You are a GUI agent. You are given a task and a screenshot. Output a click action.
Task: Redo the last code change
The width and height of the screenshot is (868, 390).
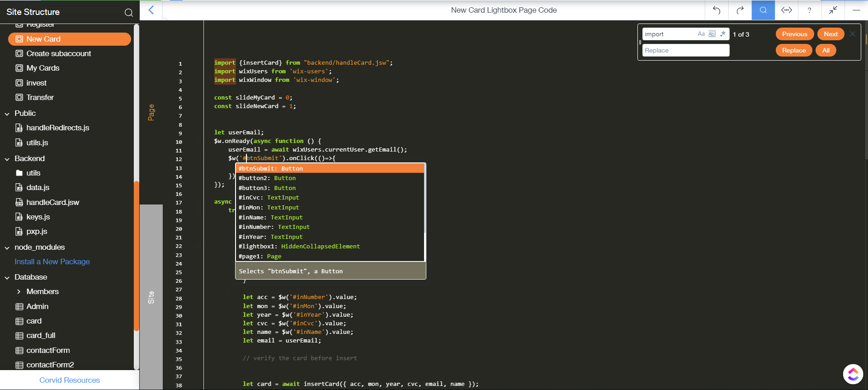740,10
